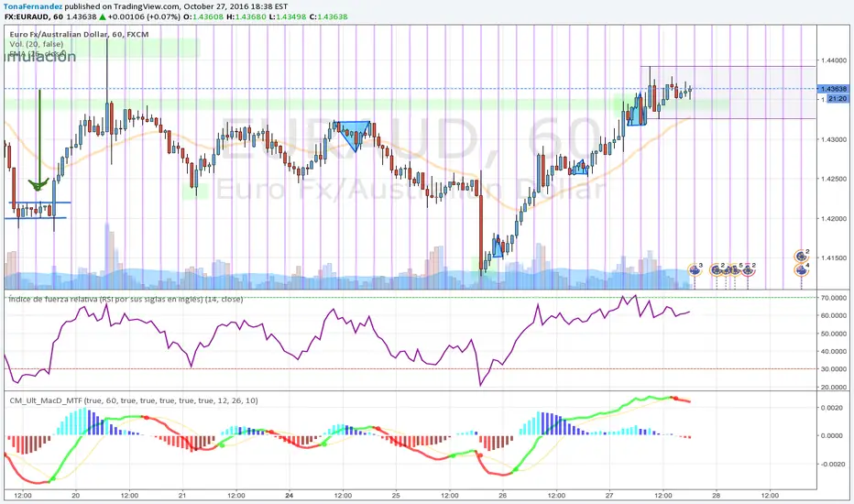The height and width of the screenshot is (504, 854).
Task: Click the 50.0000 RSI axis label
Action: click(x=833, y=334)
